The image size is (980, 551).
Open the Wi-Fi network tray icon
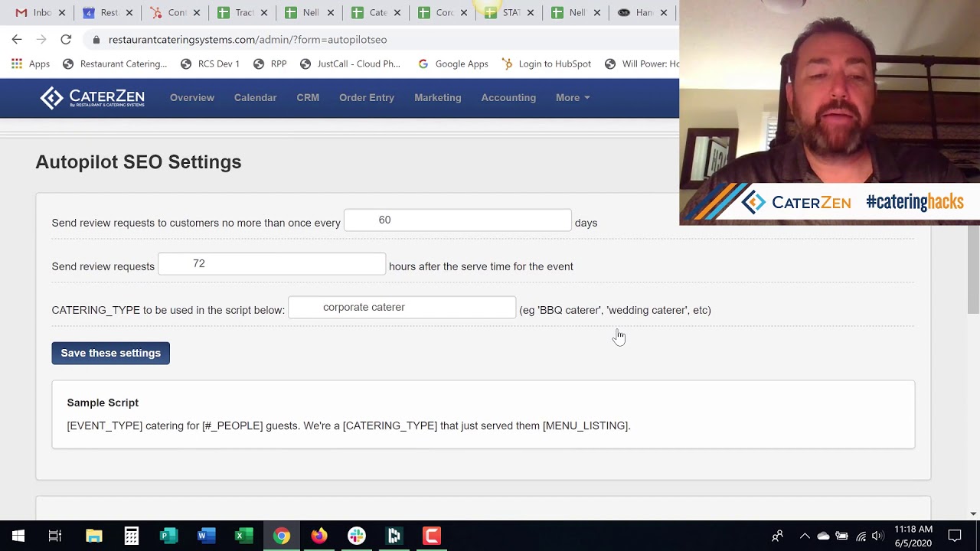point(861,536)
